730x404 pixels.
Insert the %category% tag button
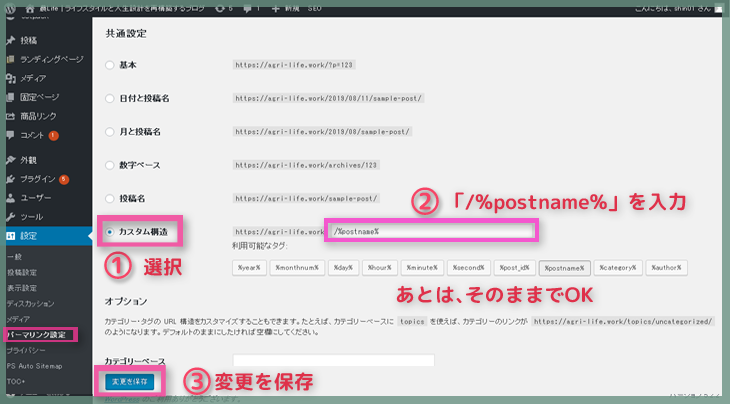pyautogui.click(x=618, y=268)
